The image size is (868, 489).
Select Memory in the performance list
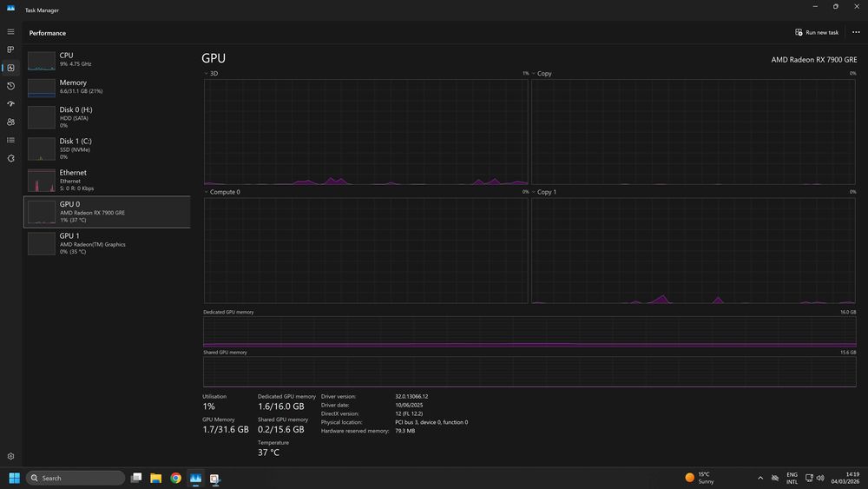[x=107, y=87]
